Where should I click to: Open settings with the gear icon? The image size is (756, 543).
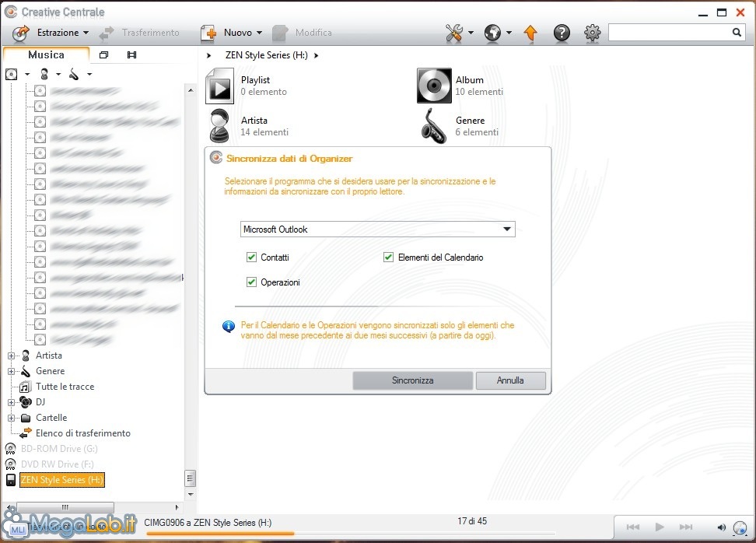pos(593,33)
